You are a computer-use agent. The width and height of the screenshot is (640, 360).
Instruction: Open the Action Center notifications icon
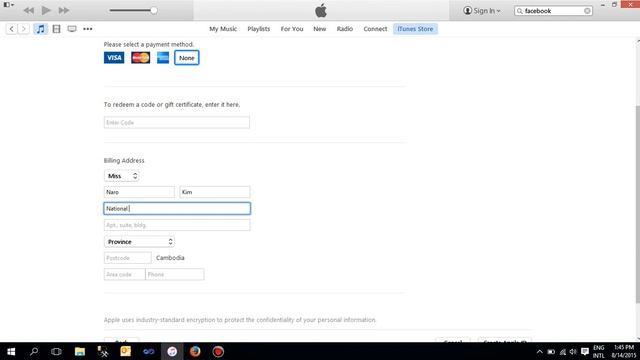pyautogui.click(x=585, y=352)
